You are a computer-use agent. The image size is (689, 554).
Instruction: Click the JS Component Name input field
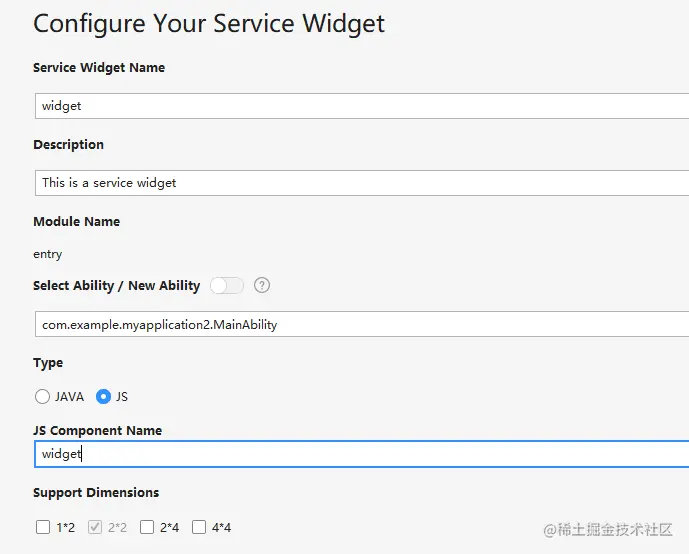point(360,454)
